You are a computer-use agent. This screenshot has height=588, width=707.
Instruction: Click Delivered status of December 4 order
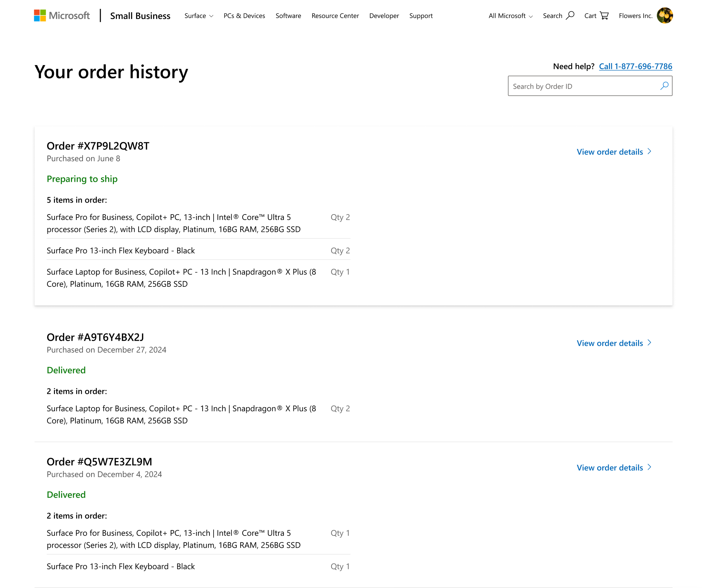click(x=66, y=495)
